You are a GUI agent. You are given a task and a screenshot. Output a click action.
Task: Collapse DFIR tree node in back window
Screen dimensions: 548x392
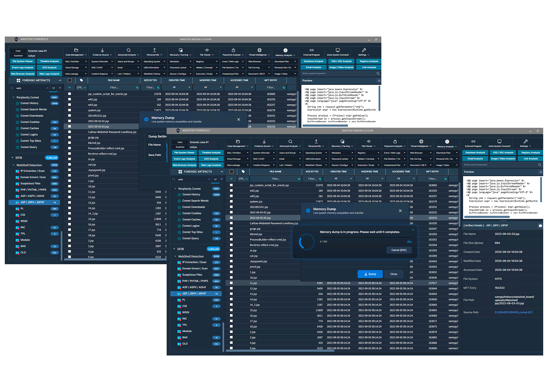[x=12, y=158]
